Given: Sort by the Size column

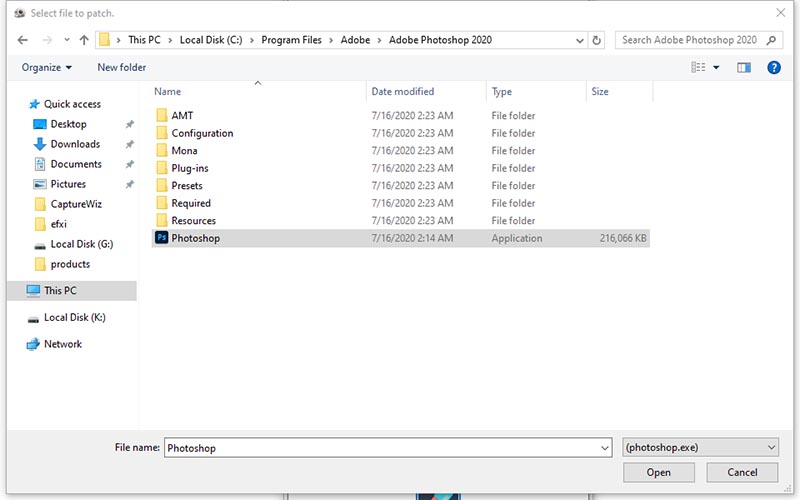Looking at the screenshot, I should pyautogui.click(x=599, y=91).
